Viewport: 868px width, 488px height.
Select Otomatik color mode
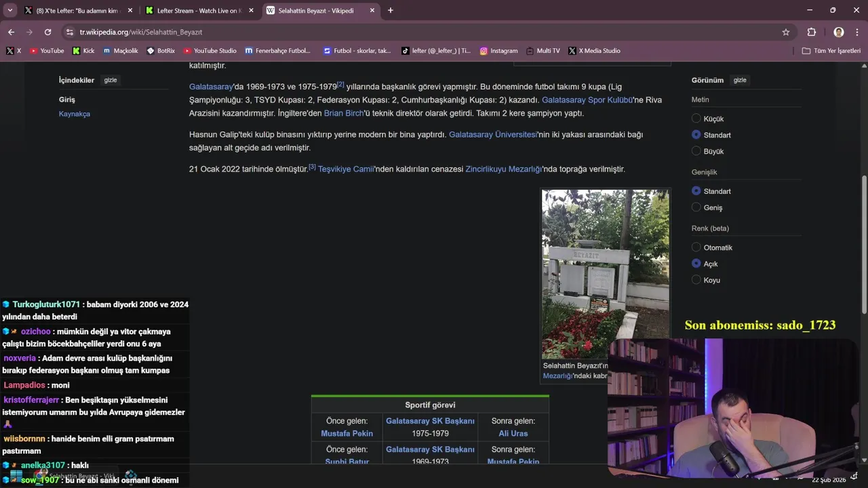(696, 247)
